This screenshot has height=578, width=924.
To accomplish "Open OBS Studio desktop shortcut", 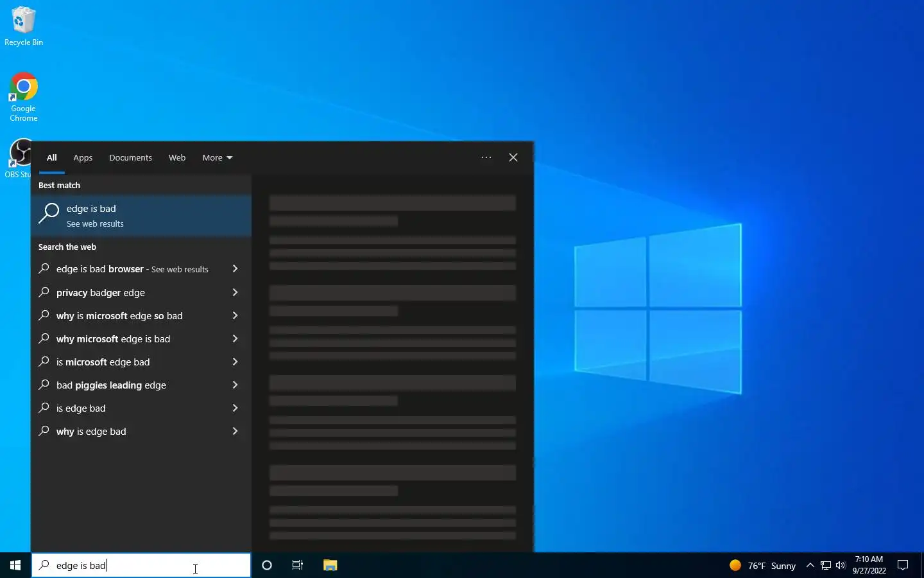I will [x=18, y=159].
